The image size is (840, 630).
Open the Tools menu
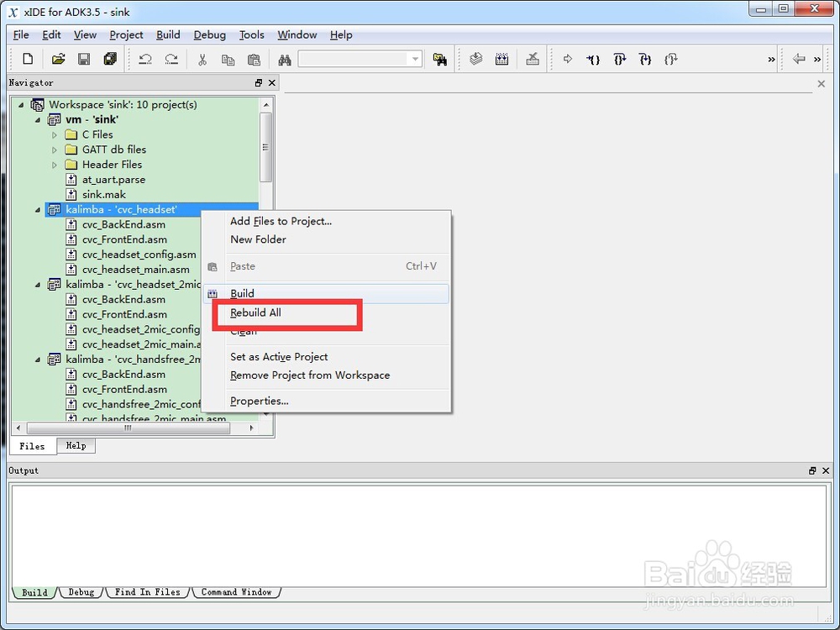[251, 34]
